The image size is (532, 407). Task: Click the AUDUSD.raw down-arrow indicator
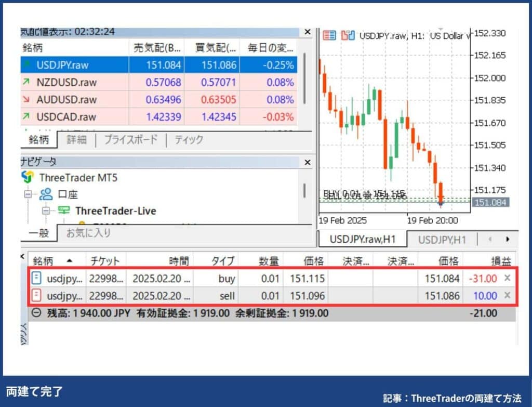pyautogui.click(x=26, y=99)
